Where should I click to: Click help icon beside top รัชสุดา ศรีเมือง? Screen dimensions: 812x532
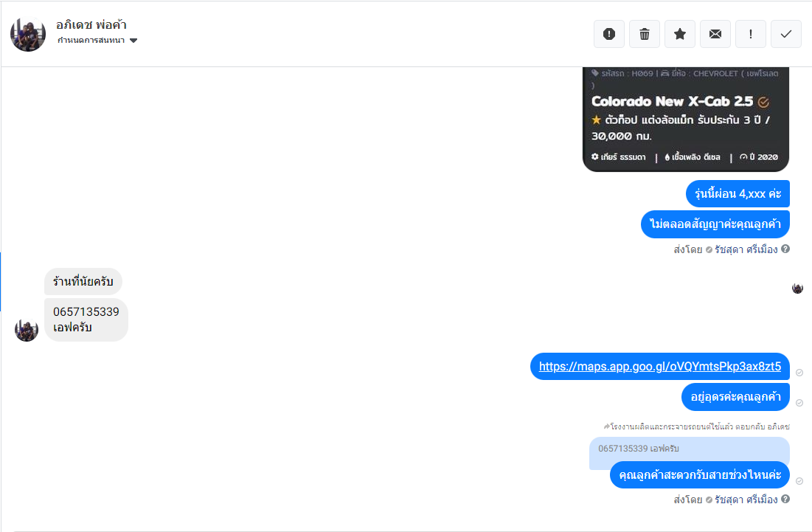click(x=785, y=249)
